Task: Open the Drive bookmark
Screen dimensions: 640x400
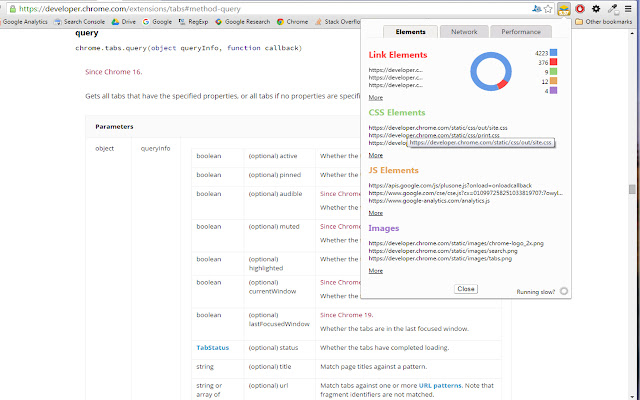Action: click(x=123, y=21)
